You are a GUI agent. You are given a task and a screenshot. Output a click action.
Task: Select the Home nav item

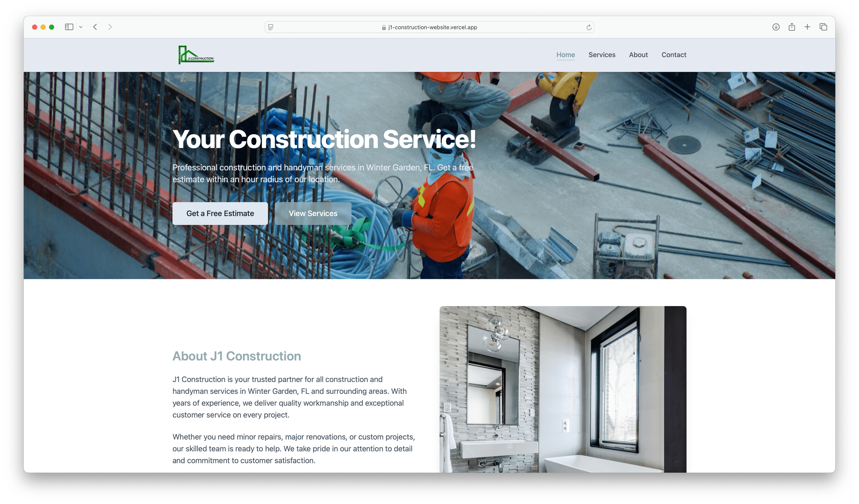pyautogui.click(x=566, y=55)
